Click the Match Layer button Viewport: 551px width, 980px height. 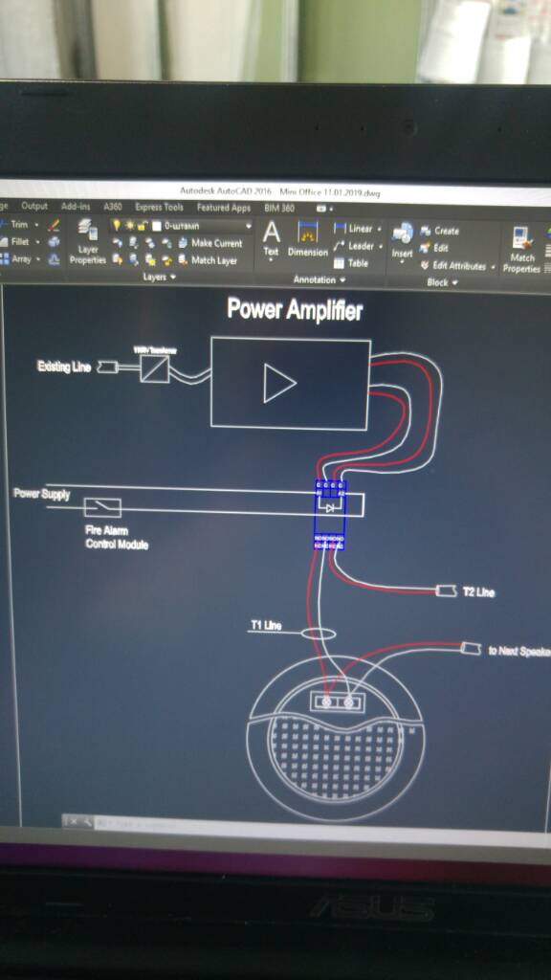208,260
